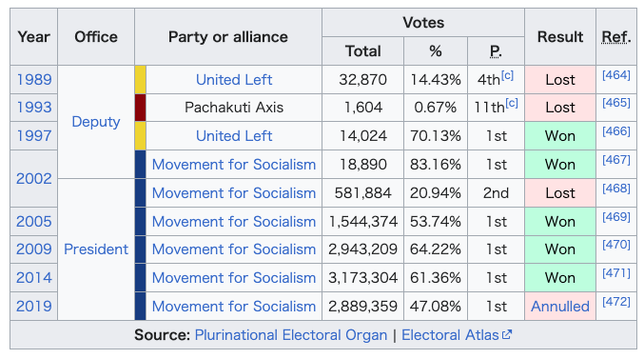
Task: Open reference [464]
Action: tap(616, 75)
